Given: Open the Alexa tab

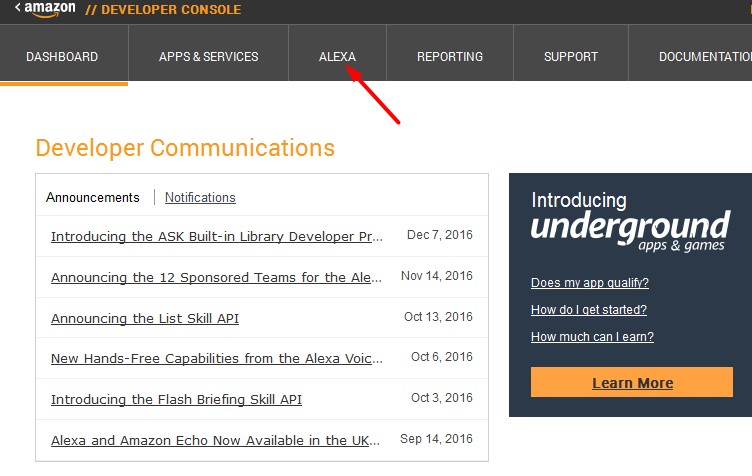Looking at the screenshot, I should coord(337,57).
